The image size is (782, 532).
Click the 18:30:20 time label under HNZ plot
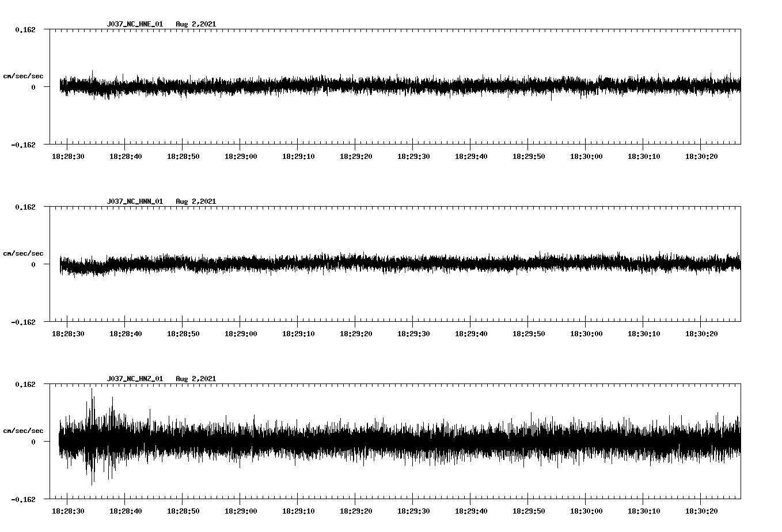[701, 511]
